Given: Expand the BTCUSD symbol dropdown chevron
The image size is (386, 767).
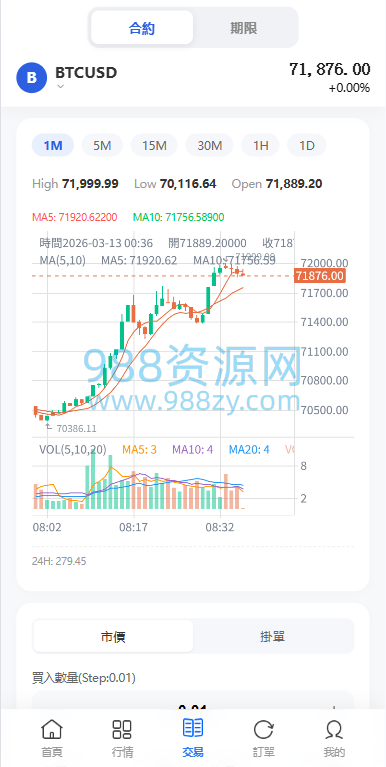Looking at the screenshot, I should 60,87.
